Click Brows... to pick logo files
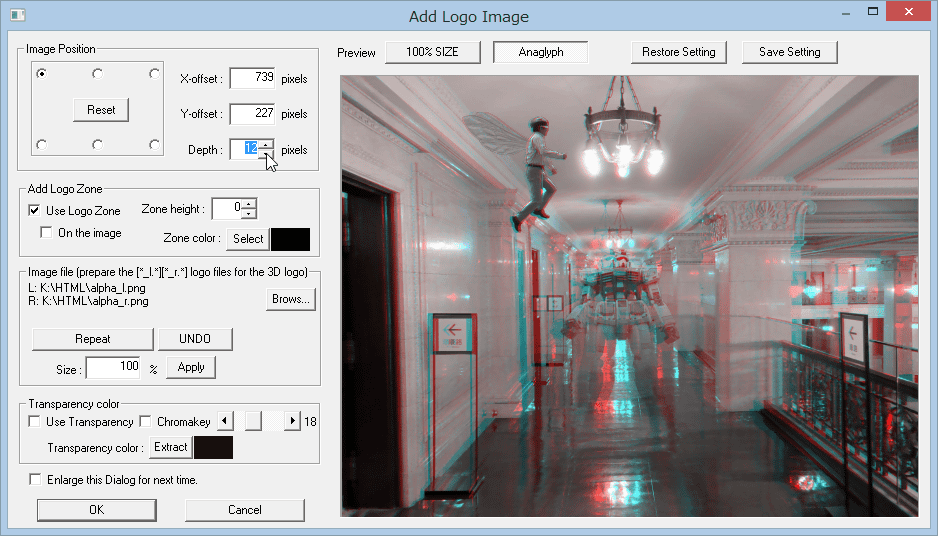 291,299
